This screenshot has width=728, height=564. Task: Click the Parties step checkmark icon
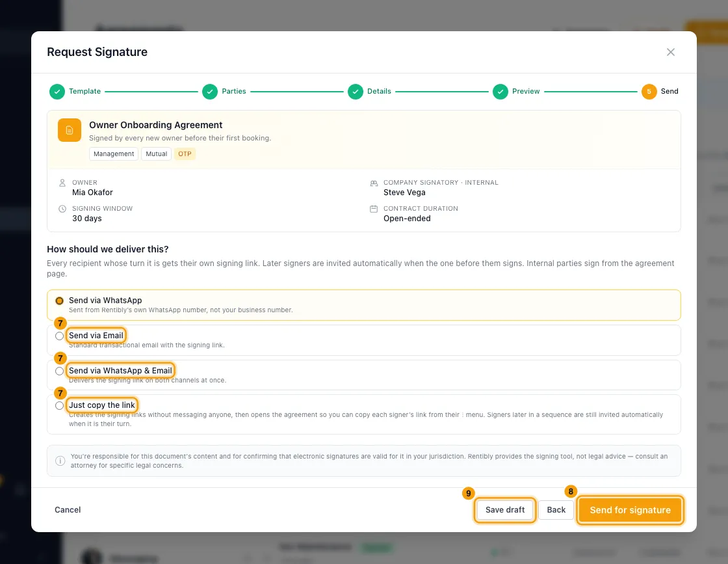click(210, 92)
